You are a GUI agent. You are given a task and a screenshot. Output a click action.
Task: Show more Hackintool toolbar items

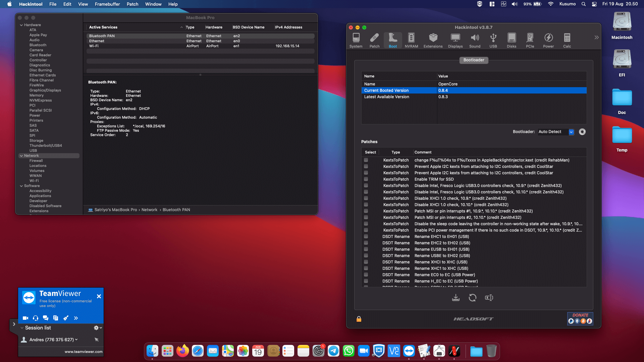[x=596, y=37]
